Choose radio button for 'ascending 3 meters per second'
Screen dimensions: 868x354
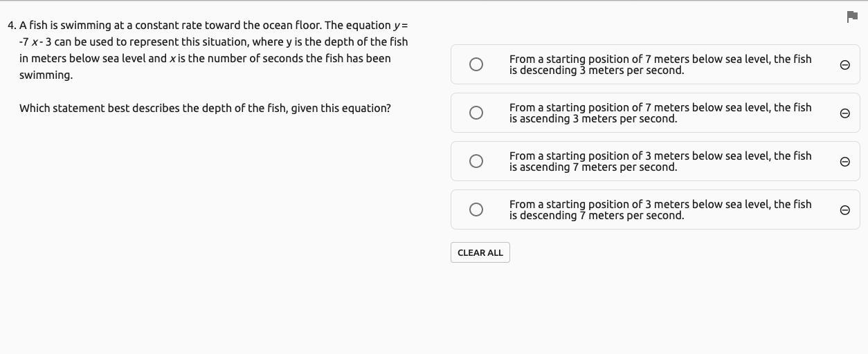tap(476, 113)
